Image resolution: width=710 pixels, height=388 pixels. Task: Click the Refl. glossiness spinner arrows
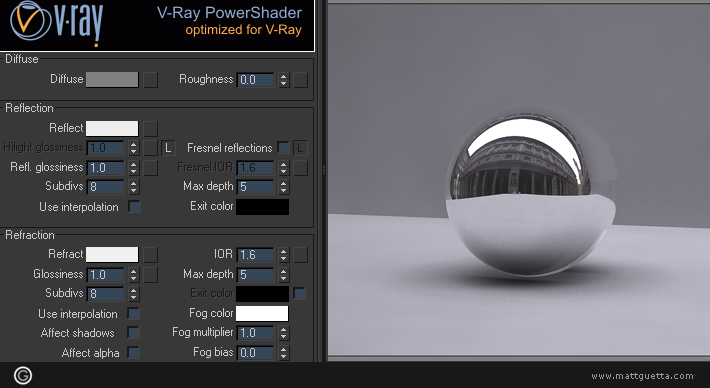(x=134, y=168)
